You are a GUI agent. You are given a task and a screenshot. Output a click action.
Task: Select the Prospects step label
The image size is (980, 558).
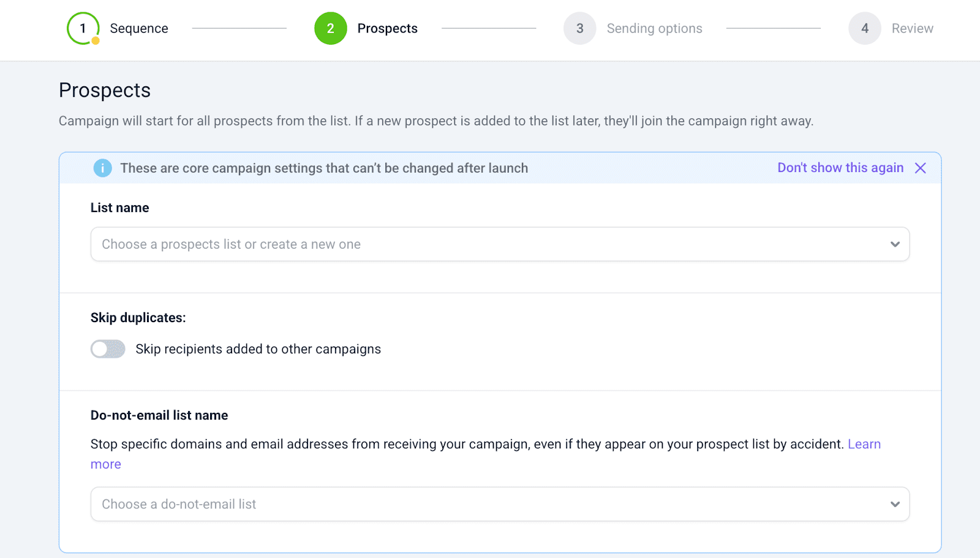coord(388,29)
